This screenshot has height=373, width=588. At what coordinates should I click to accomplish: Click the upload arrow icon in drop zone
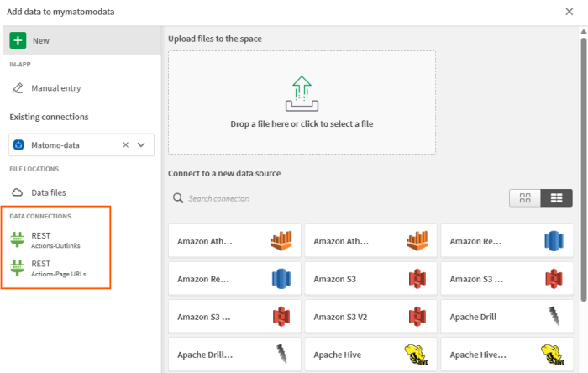pyautogui.click(x=302, y=94)
